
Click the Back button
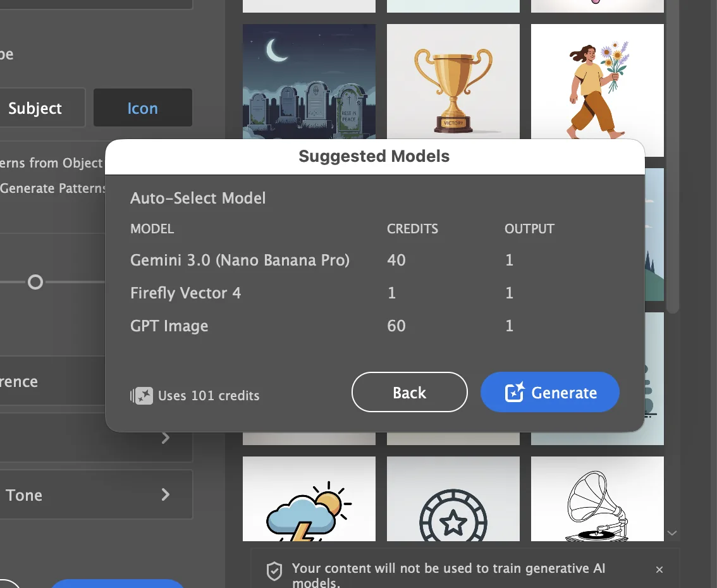click(x=409, y=392)
